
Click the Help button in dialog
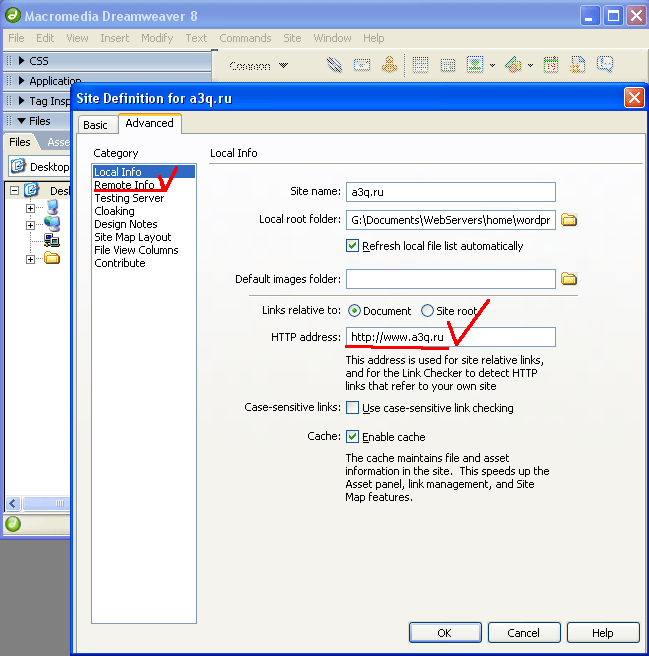click(603, 633)
